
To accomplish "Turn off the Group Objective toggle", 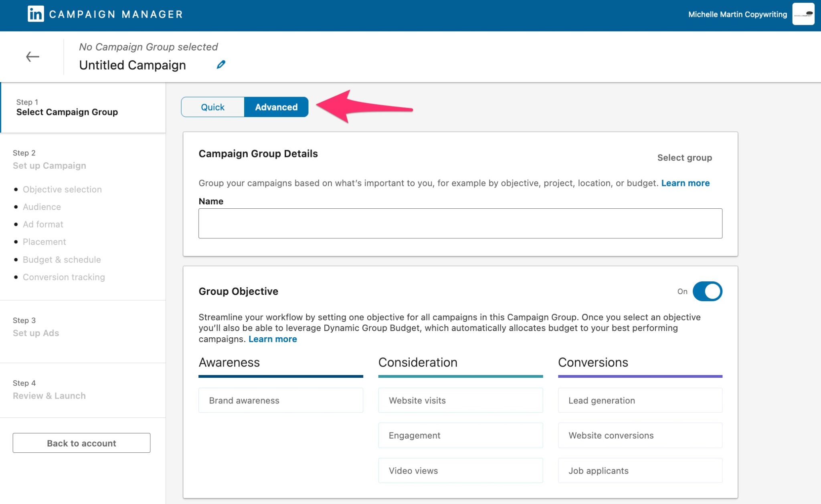I will 708,291.
